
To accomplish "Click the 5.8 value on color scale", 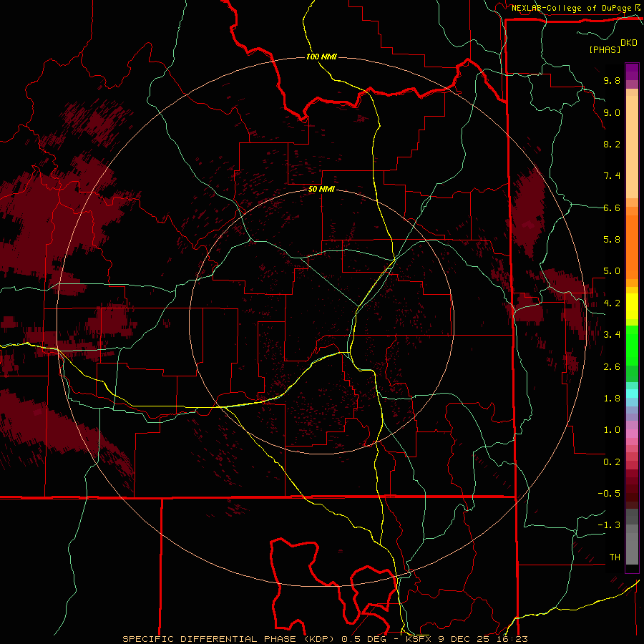I will click(612, 240).
